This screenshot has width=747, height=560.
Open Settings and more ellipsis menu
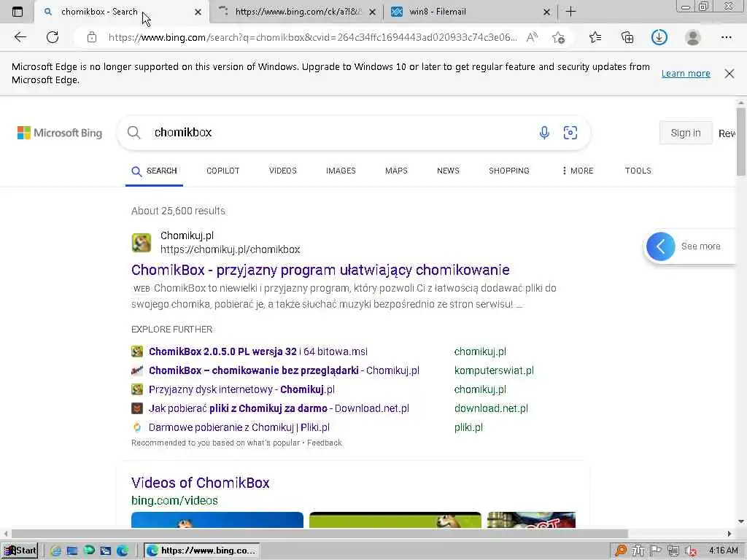tap(726, 37)
